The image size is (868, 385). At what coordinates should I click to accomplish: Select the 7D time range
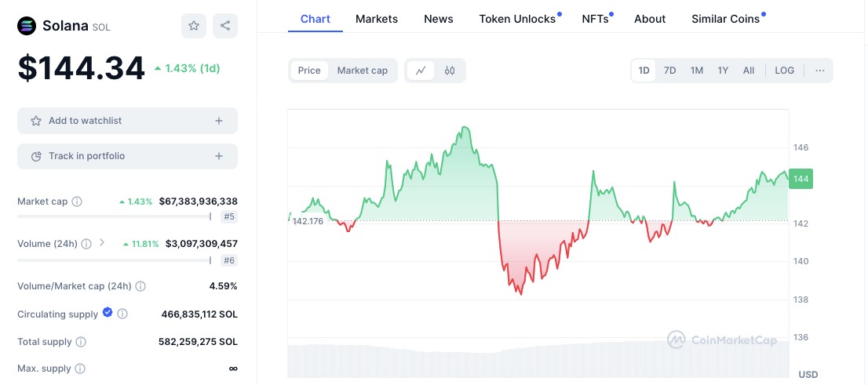coord(669,71)
